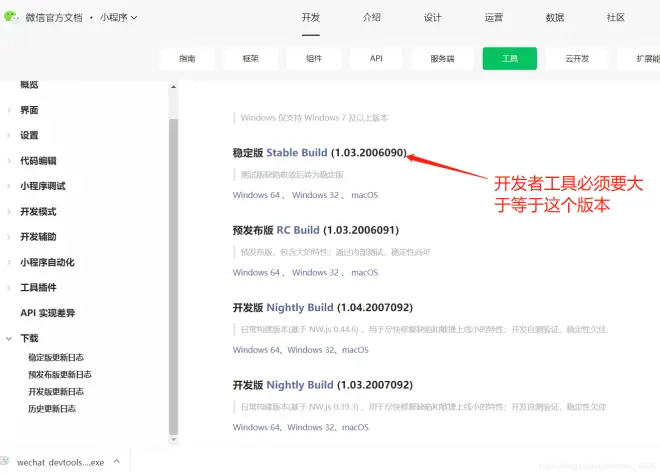Download RC Build for Windows 32
This screenshot has width=660, height=475.
[315, 272]
